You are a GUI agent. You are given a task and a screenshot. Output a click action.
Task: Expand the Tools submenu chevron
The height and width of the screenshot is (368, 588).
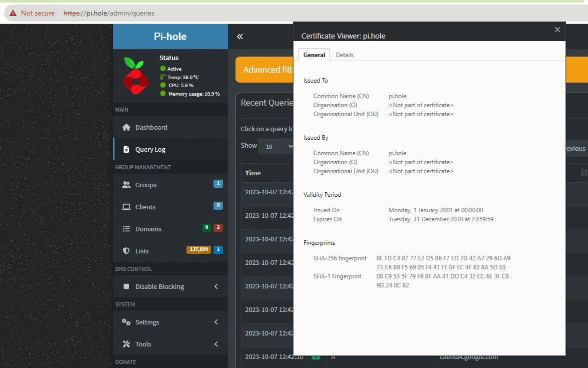216,344
